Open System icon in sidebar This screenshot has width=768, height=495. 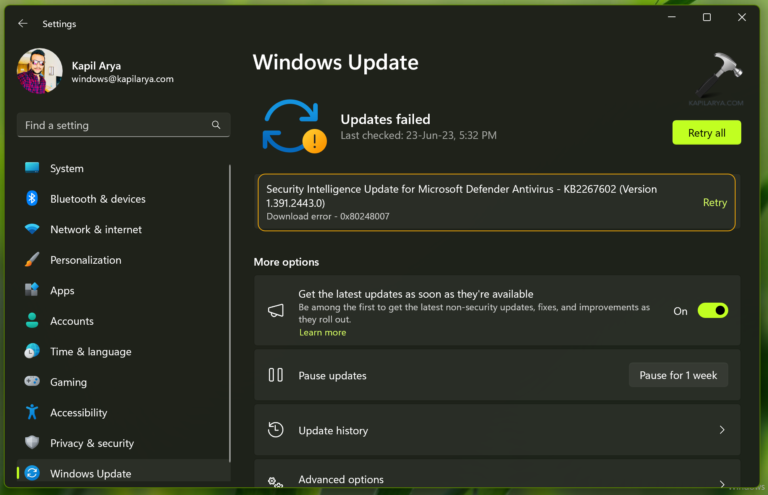(x=32, y=168)
